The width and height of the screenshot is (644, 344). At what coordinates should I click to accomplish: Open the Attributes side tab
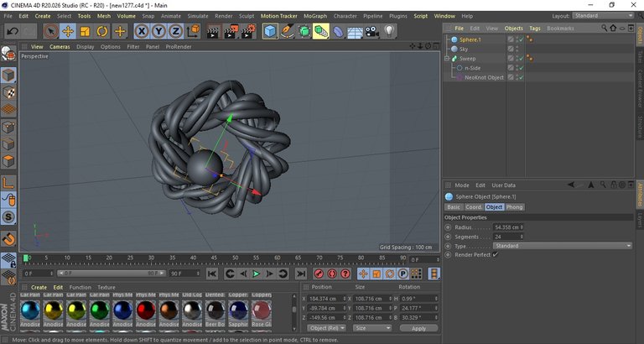640,195
